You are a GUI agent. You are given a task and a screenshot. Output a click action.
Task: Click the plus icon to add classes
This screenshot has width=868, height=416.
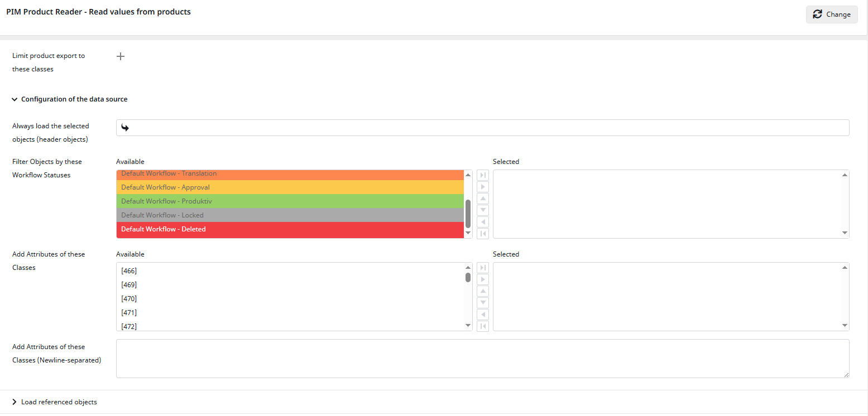pos(121,56)
